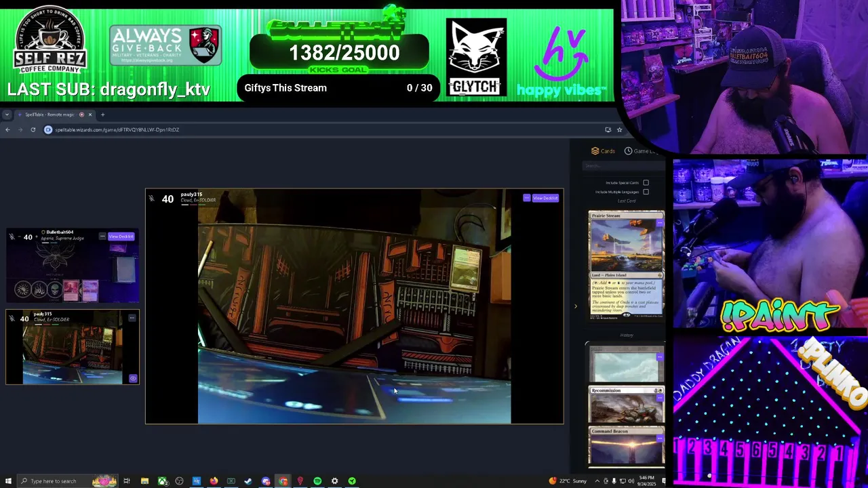Open Task View on the taskbar
This screenshot has width=868, height=488.
pos(126,481)
